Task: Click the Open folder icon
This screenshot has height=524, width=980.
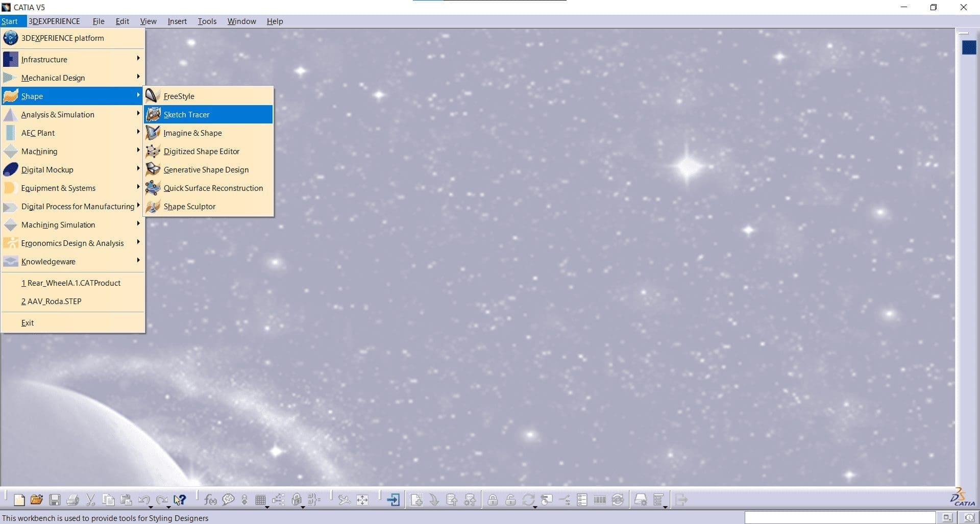Action: 36,500
